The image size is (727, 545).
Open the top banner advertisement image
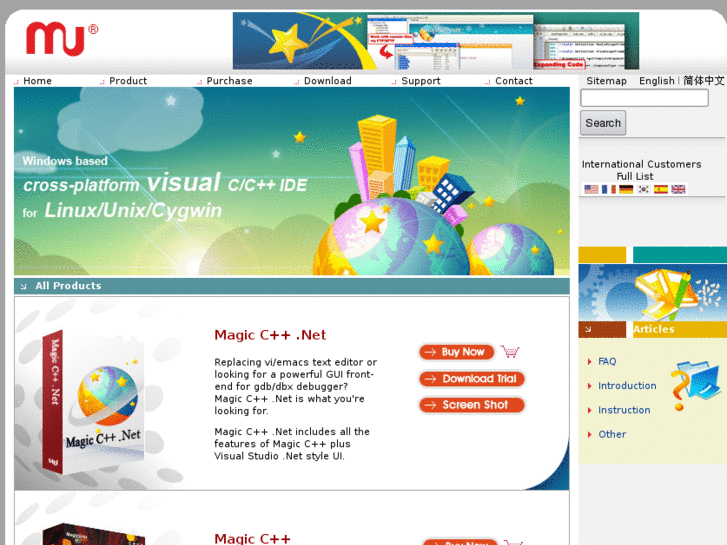coord(436,41)
